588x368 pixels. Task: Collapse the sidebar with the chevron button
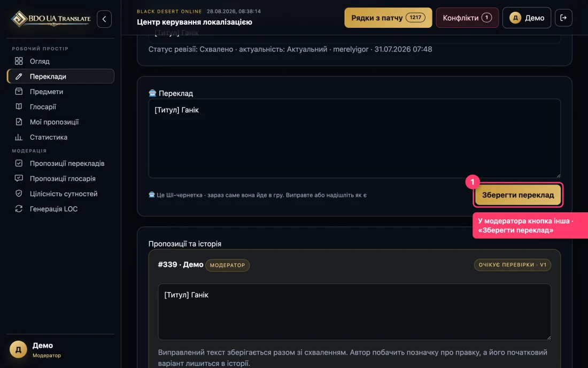(104, 19)
